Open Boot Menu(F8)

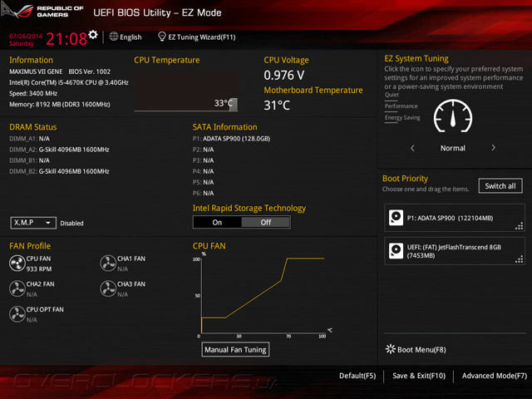(416, 349)
